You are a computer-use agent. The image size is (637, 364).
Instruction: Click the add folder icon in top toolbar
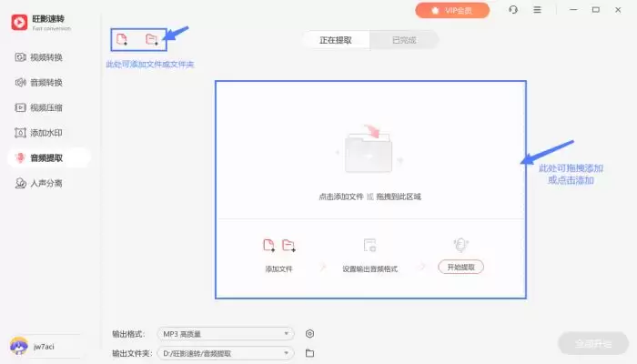152,39
